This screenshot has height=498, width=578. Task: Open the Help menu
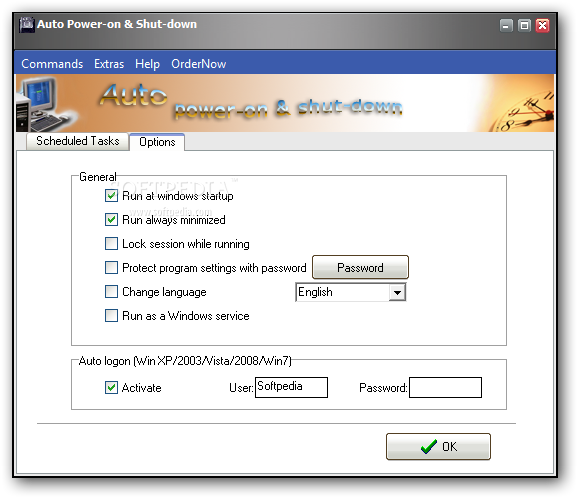[x=147, y=64]
